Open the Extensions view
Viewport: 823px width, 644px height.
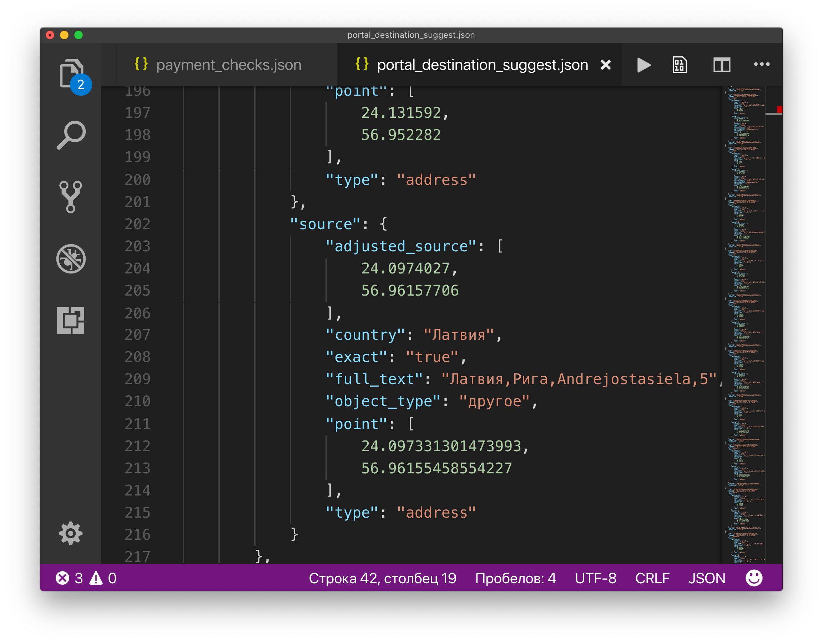pyautogui.click(x=71, y=321)
